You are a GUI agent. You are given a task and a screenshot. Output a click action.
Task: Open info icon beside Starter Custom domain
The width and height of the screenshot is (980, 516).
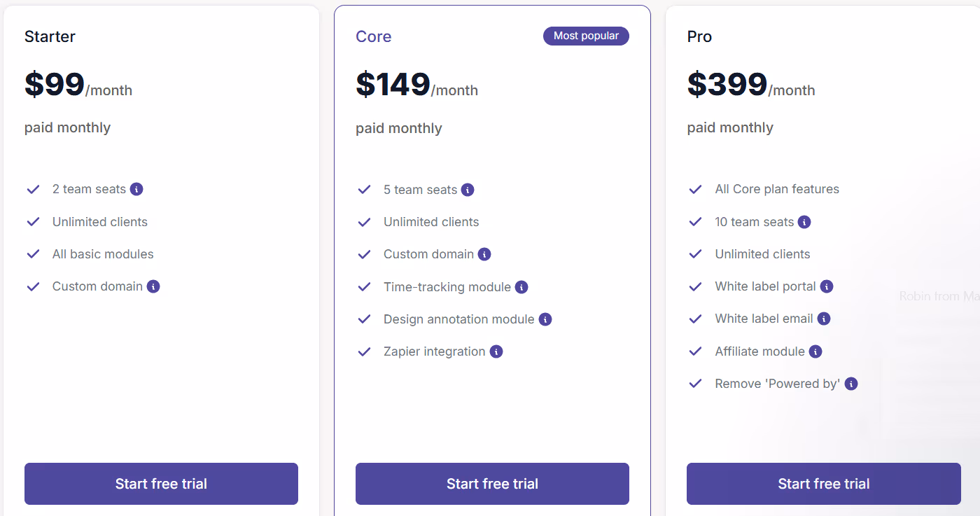tap(153, 286)
